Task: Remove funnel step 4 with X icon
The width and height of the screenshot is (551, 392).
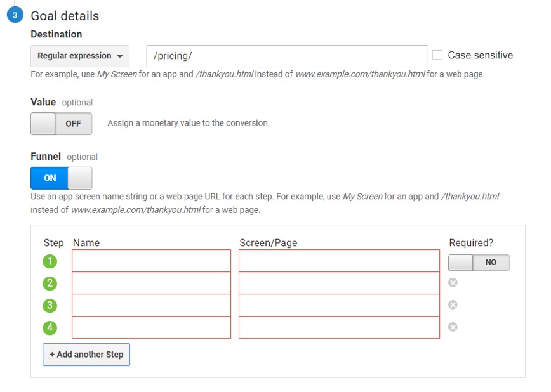Action: click(x=453, y=327)
